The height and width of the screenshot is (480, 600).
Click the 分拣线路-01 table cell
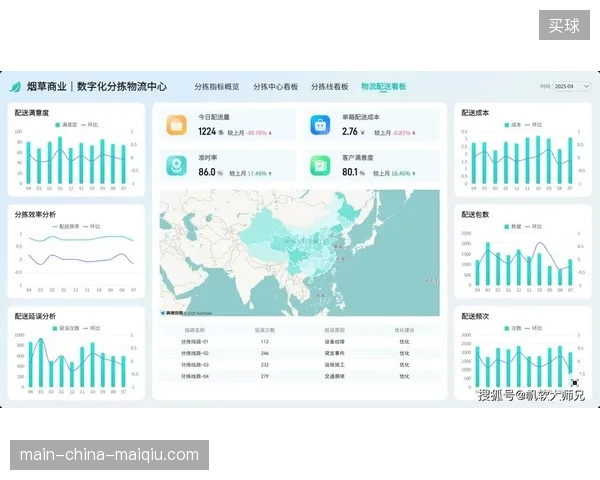[x=195, y=342]
